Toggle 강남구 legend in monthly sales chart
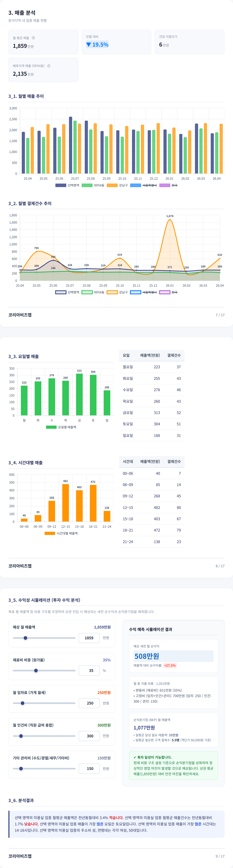 coord(117,185)
